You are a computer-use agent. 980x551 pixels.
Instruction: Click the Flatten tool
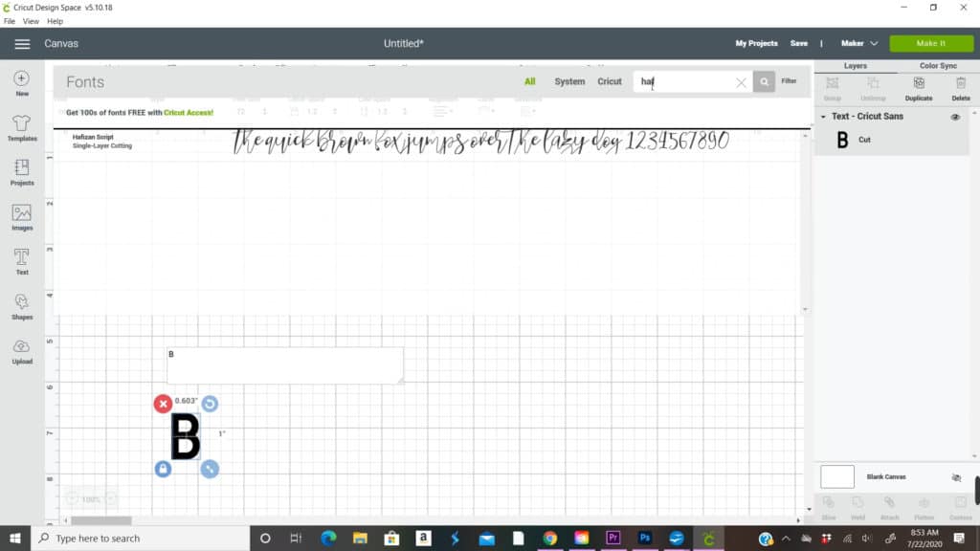(924, 508)
